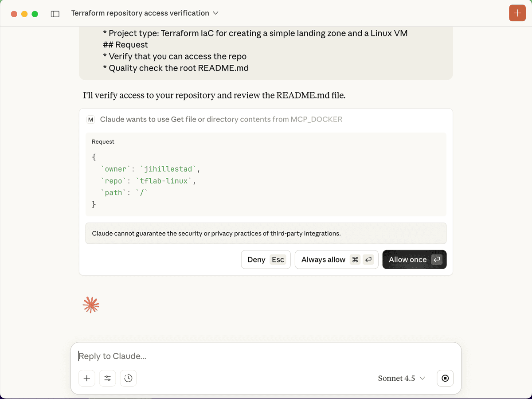Image resolution: width=532 pixels, height=399 pixels.
Task: Open the search and tools settings icon
Action: 108,378
